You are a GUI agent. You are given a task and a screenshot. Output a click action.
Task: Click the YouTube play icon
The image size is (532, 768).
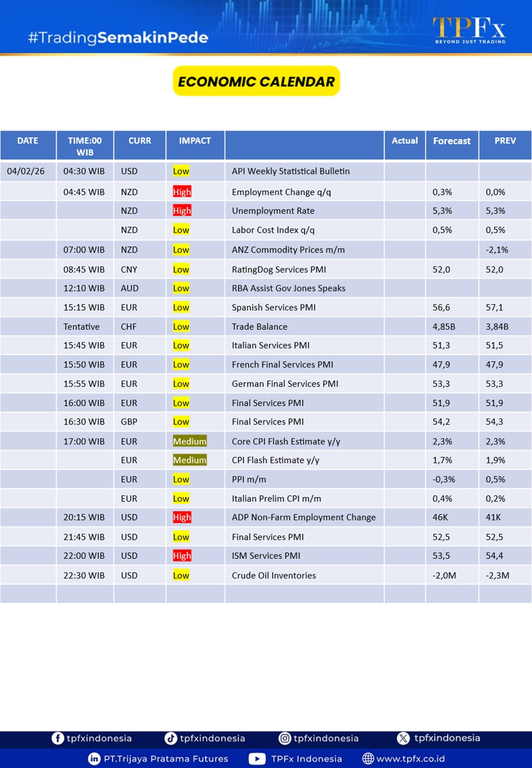click(x=257, y=759)
